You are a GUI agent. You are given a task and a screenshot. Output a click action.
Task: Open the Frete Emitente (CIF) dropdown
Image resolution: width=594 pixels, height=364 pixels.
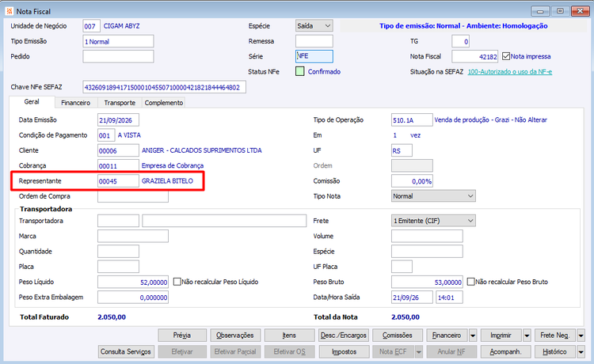tap(433, 221)
